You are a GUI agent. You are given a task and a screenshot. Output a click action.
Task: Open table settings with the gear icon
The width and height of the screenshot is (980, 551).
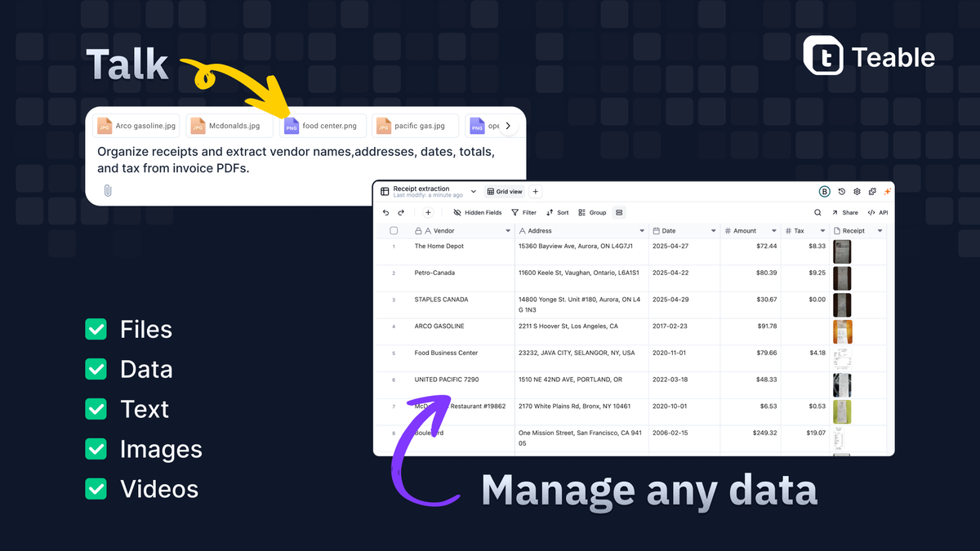coord(857,191)
